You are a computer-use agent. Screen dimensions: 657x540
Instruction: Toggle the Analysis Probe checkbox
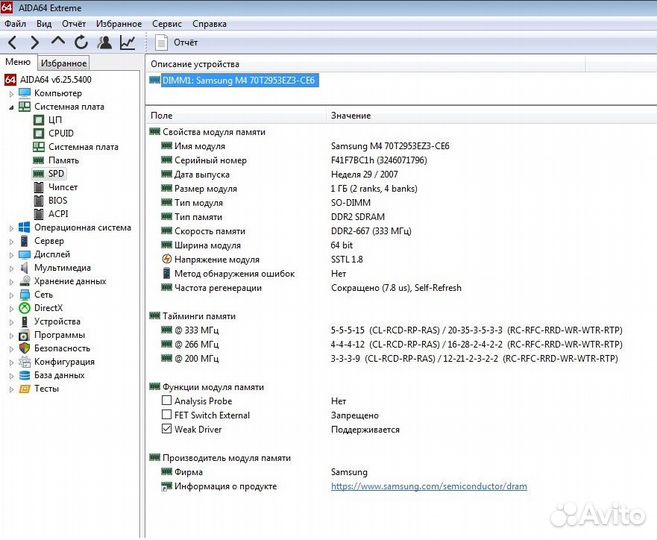coord(167,400)
